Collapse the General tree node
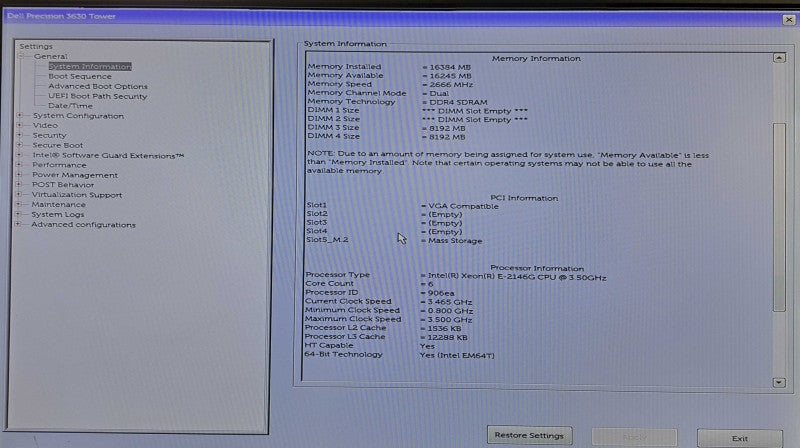Viewport: 800px width, 448px height. click(21, 56)
